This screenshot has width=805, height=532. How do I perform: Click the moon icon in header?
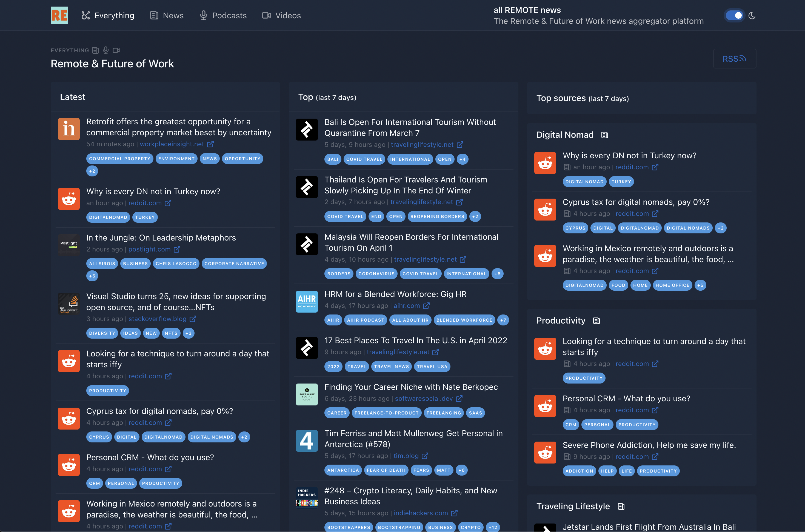(x=752, y=16)
